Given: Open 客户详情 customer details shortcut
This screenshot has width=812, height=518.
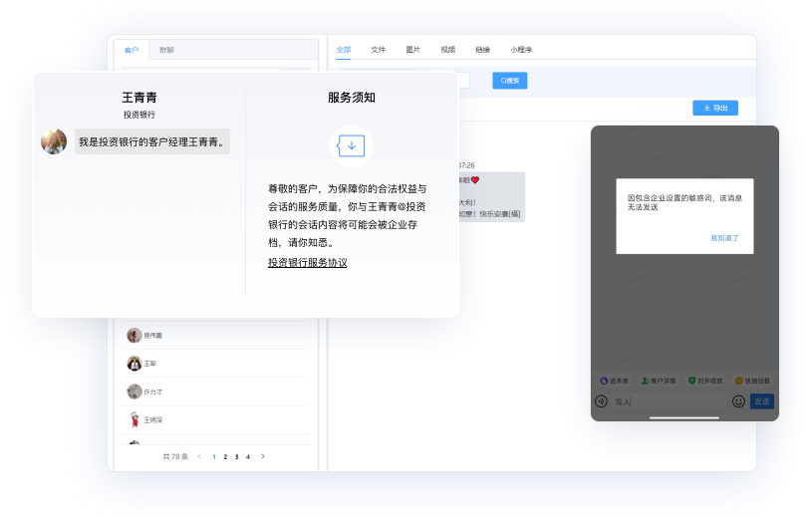Looking at the screenshot, I should click(x=659, y=381).
